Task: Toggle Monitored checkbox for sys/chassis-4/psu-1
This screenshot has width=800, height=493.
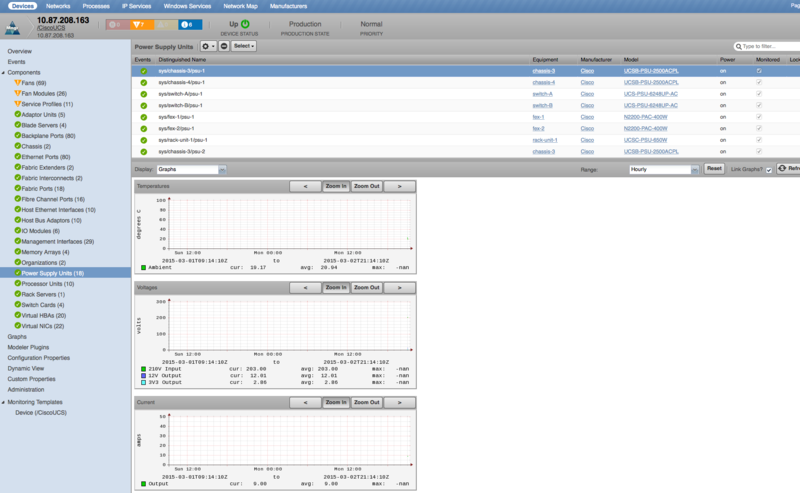Action: 759,82
